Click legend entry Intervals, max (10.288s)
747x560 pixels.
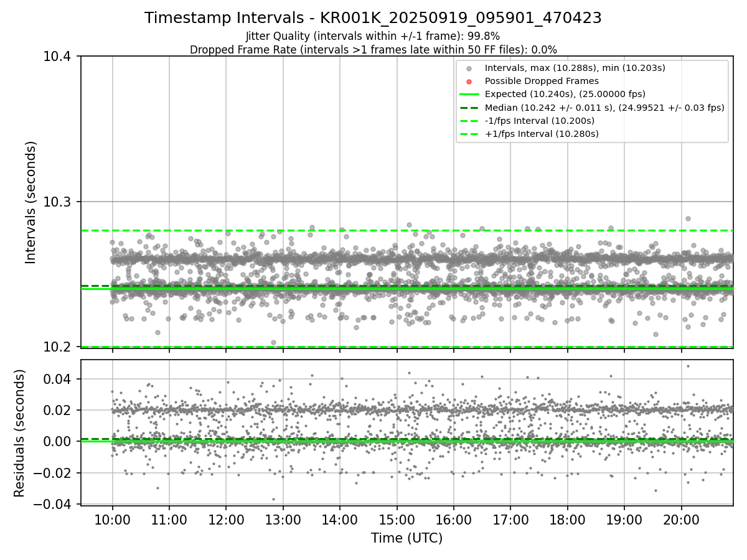pos(576,68)
